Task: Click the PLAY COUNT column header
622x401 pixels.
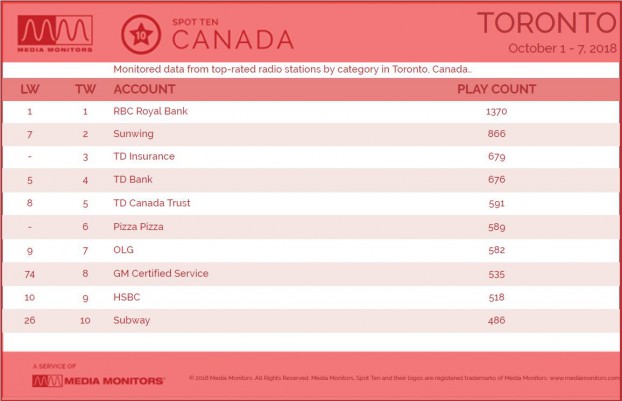Action: point(497,89)
